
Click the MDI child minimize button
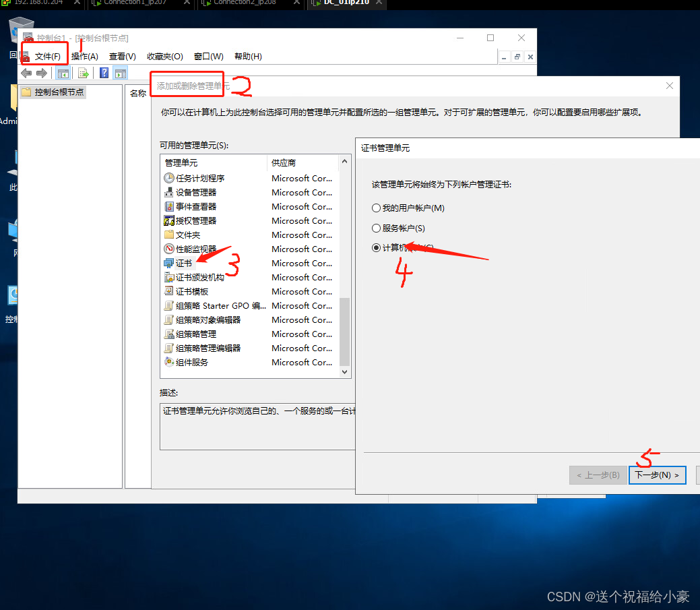pyautogui.click(x=504, y=57)
